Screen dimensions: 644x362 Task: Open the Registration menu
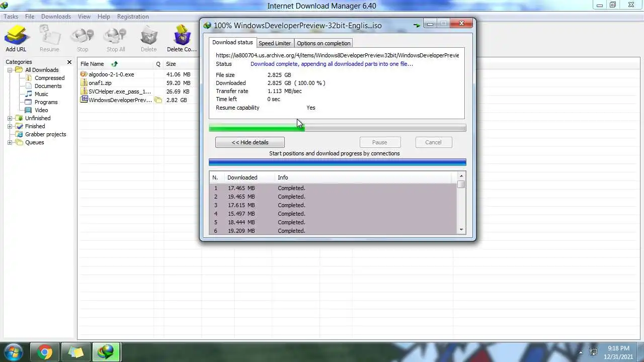coord(133,17)
